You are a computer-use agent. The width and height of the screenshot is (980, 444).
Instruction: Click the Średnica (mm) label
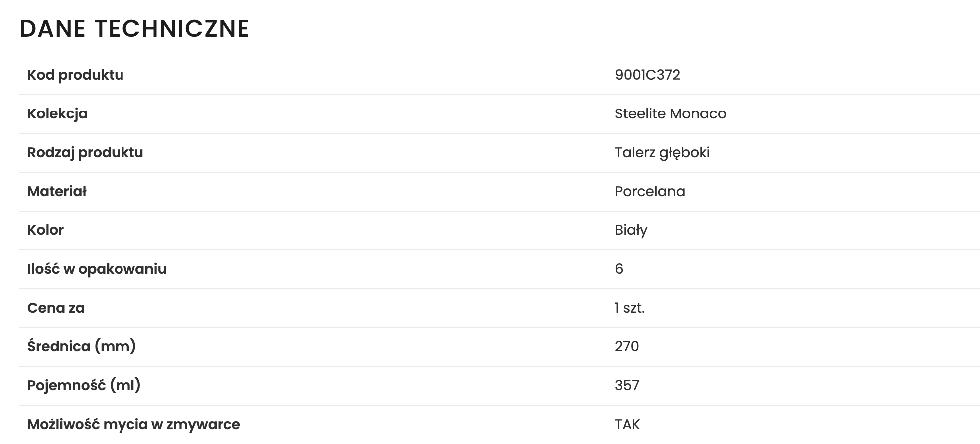coord(82,346)
